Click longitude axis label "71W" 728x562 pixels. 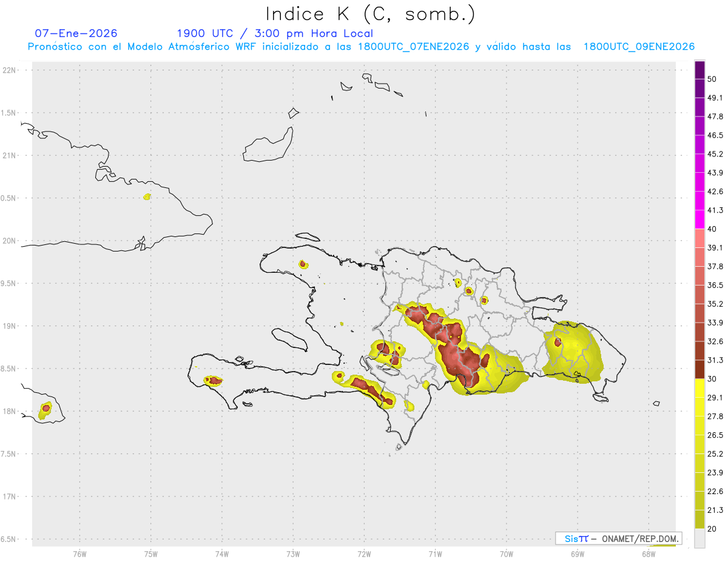tap(436, 554)
